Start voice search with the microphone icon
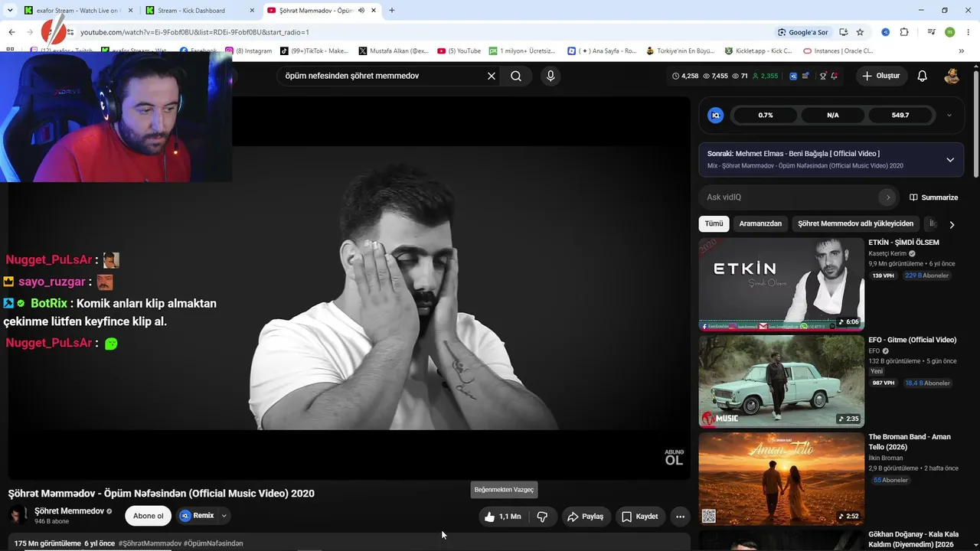Viewport: 980px width, 551px height. (x=550, y=76)
